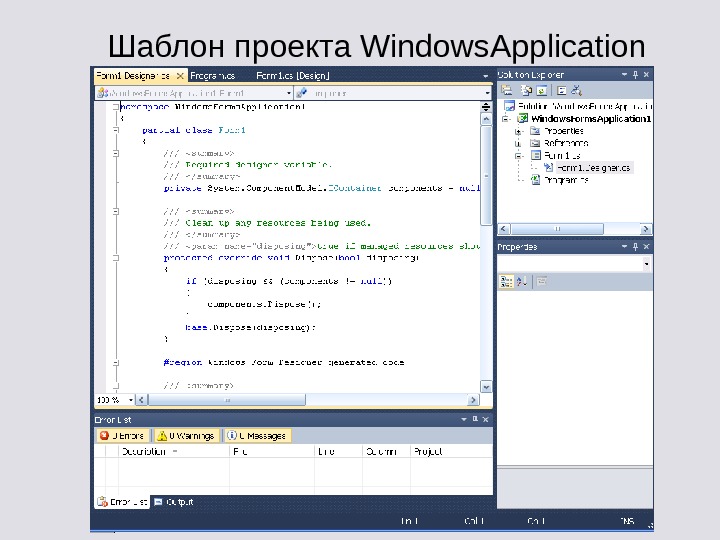Screen dimensions: 720x540
Task: Select the Output bottom tab
Action: (x=174, y=502)
